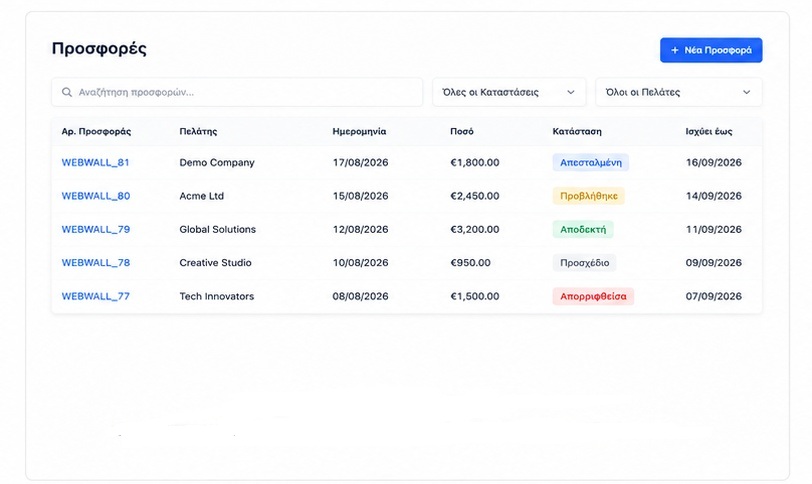Open quote WEBWALL_81
The height and width of the screenshot is (484, 812).
[95, 163]
